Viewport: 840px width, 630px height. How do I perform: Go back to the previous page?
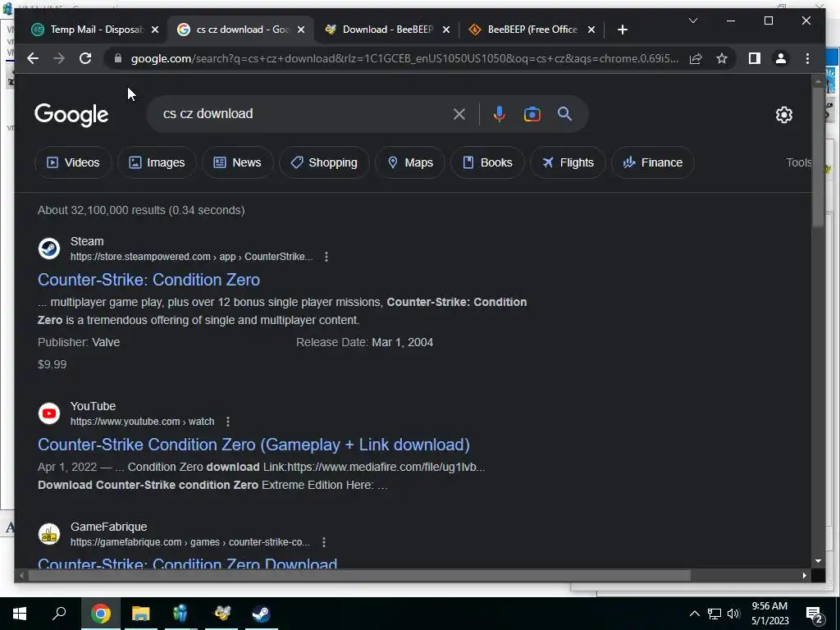(33, 58)
